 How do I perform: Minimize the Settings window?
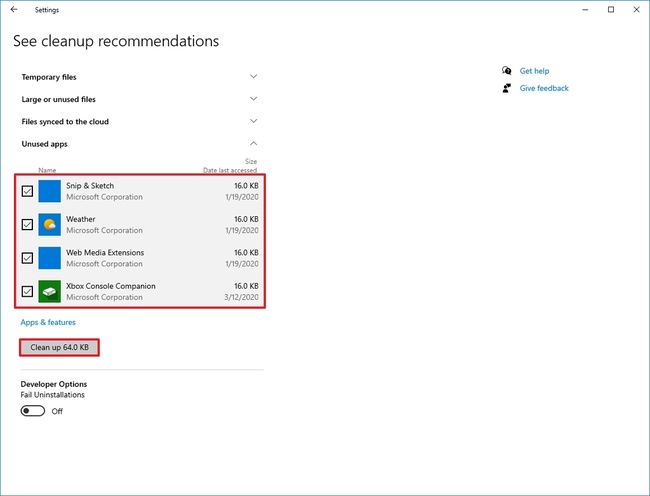tap(585, 10)
